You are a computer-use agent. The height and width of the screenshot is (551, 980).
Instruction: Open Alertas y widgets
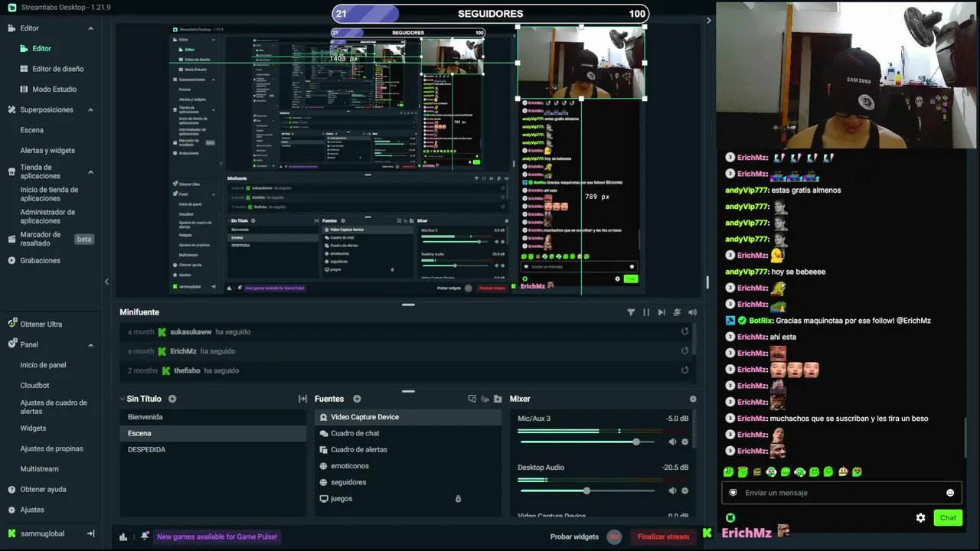[47, 150]
